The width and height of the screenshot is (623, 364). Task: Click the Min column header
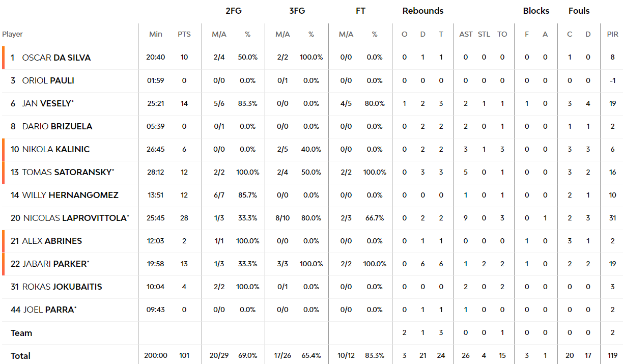pos(156,34)
